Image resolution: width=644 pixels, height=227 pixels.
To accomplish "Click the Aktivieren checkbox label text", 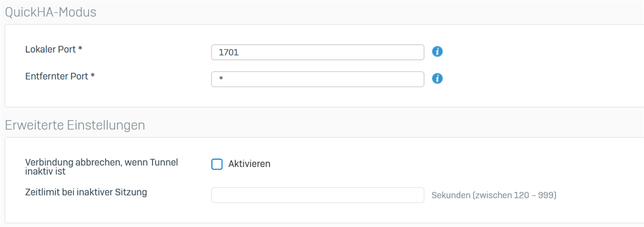I will click(x=249, y=164).
